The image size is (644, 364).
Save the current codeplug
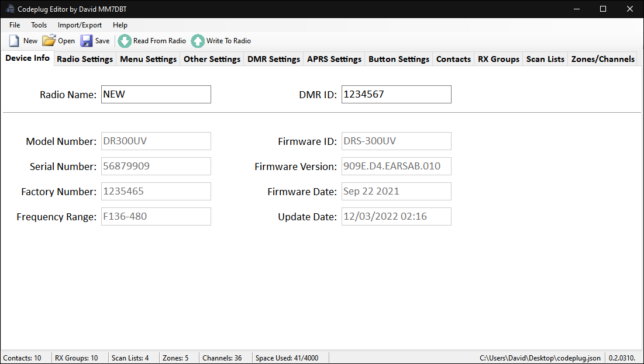[x=95, y=40]
